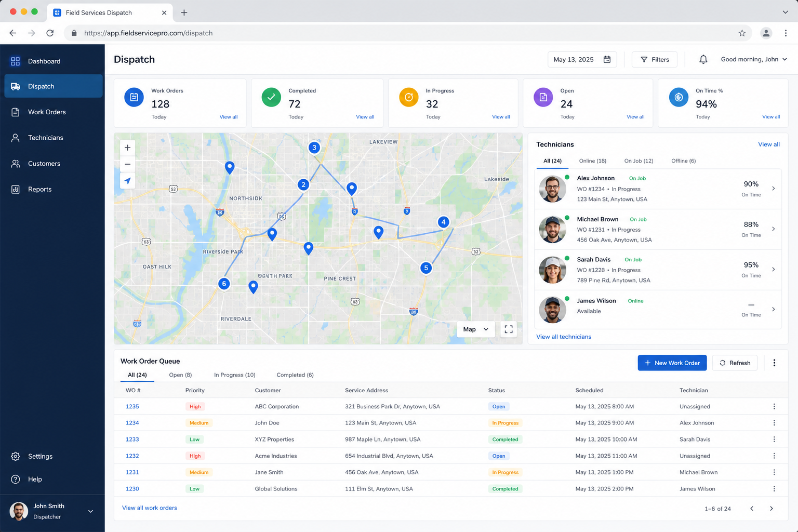Screen dimensions: 798x532
Task: Open row actions for work order 1235
Action: pos(774,407)
